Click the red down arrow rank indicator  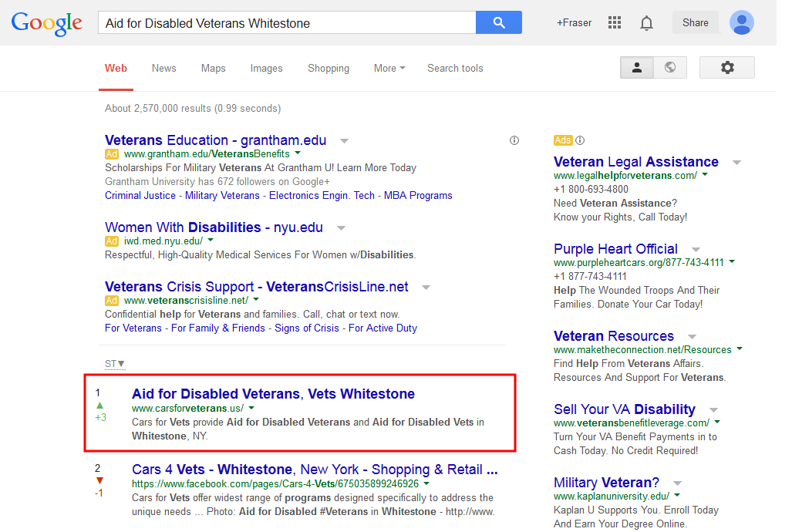tap(99, 480)
